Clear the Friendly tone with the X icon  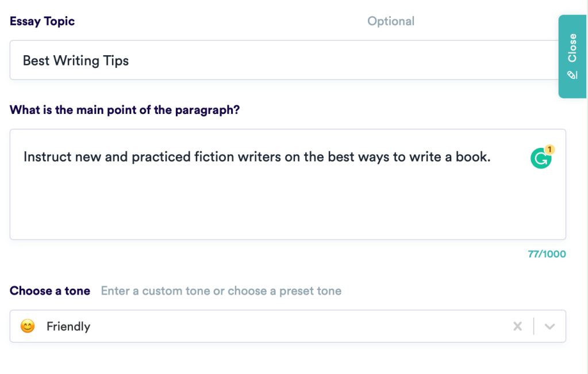coord(517,326)
